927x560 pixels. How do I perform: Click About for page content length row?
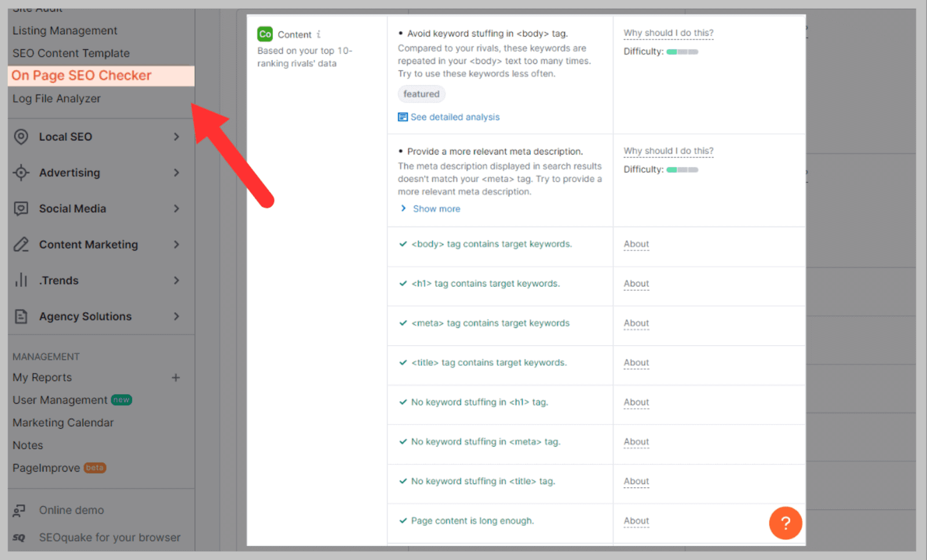point(636,521)
